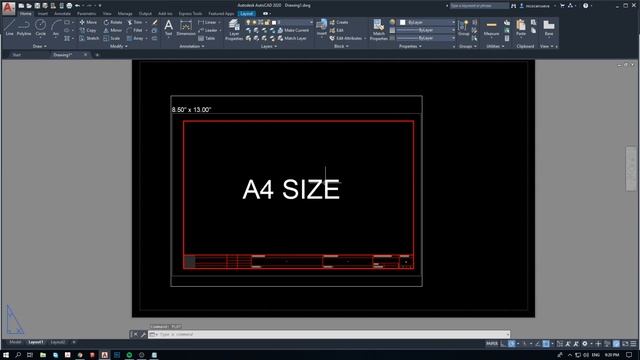
Task: Switch to the Layout2 tab
Action: pos(58,342)
